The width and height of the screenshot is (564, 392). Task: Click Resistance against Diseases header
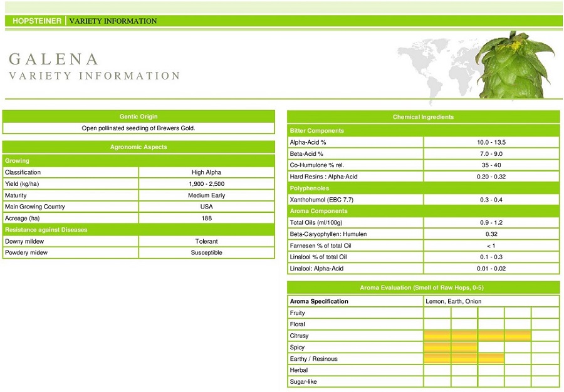click(138, 230)
